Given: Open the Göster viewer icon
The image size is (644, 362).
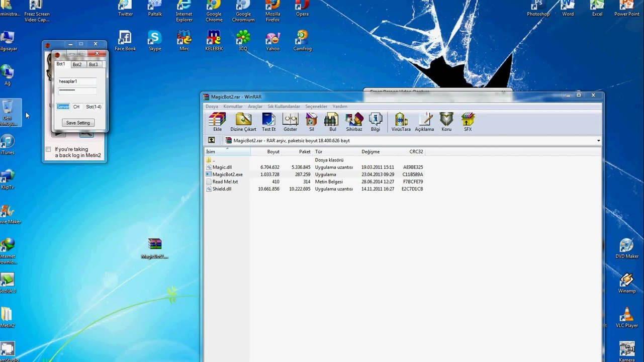Looking at the screenshot, I should tap(290, 122).
